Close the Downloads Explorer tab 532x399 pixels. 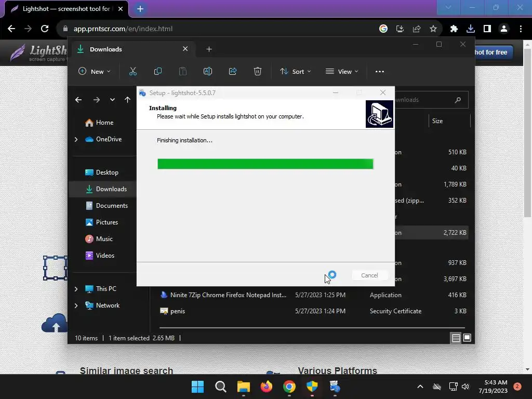[185, 49]
